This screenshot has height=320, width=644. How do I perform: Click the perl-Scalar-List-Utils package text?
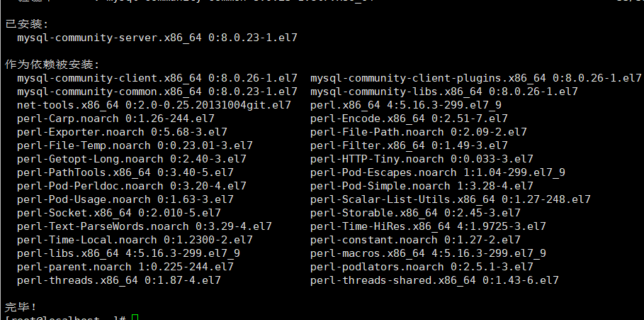click(x=450, y=199)
